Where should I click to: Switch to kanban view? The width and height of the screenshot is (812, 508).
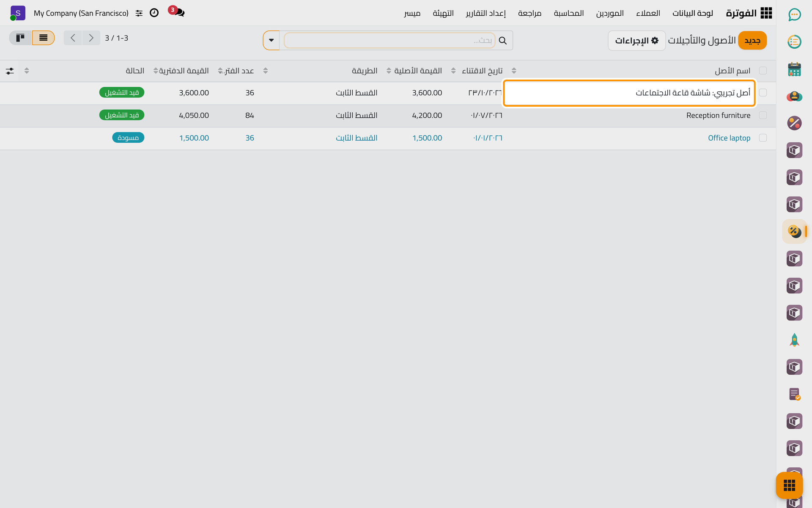coord(20,38)
